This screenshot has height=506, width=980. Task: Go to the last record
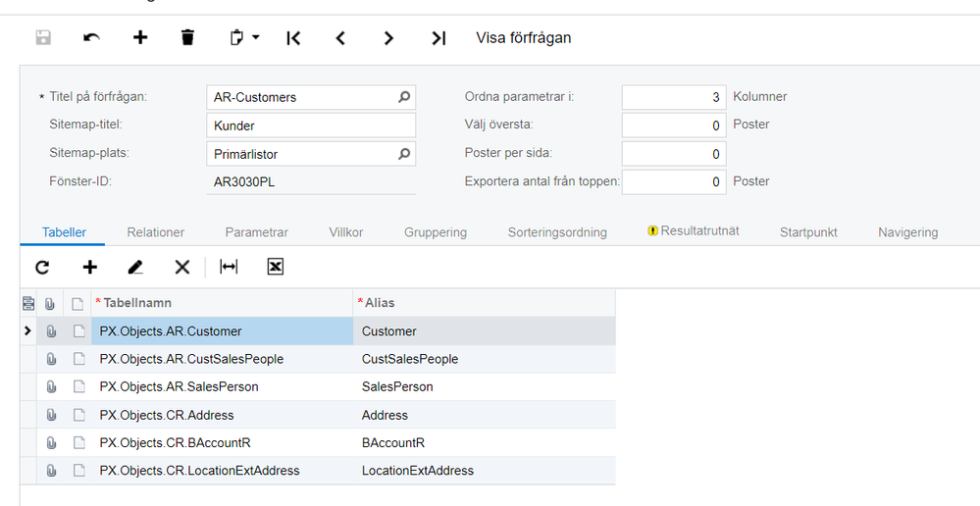pos(438,38)
